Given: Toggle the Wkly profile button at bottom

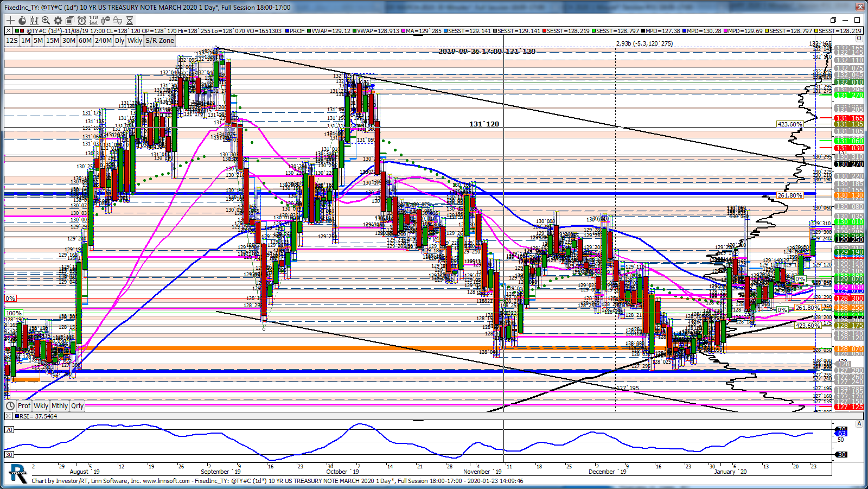Looking at the screenshot, I should [x=41, y=405].
